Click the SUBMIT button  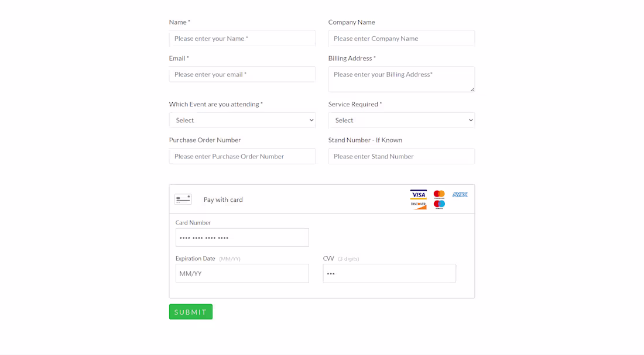pos(190,311)
